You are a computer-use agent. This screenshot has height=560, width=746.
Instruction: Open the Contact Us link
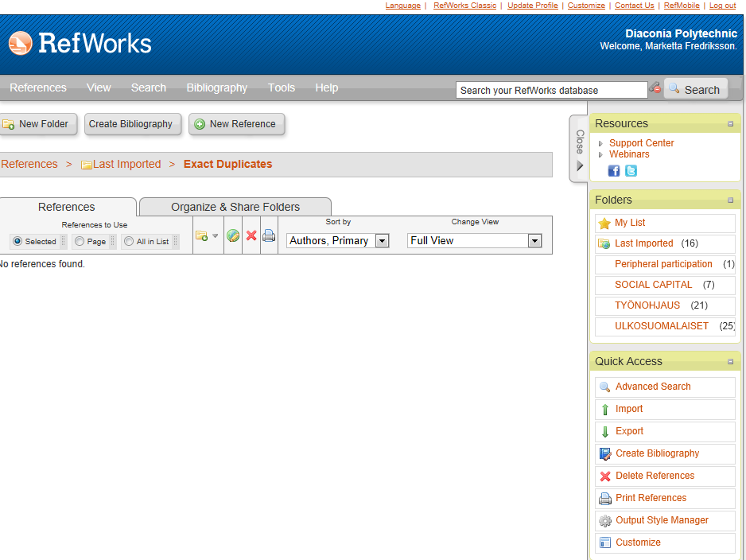(634, 6)
